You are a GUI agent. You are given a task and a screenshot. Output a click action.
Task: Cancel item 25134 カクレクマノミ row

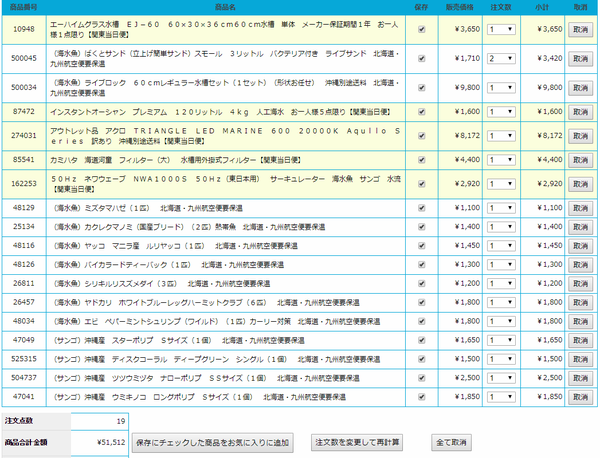click(x=580, y=227)
